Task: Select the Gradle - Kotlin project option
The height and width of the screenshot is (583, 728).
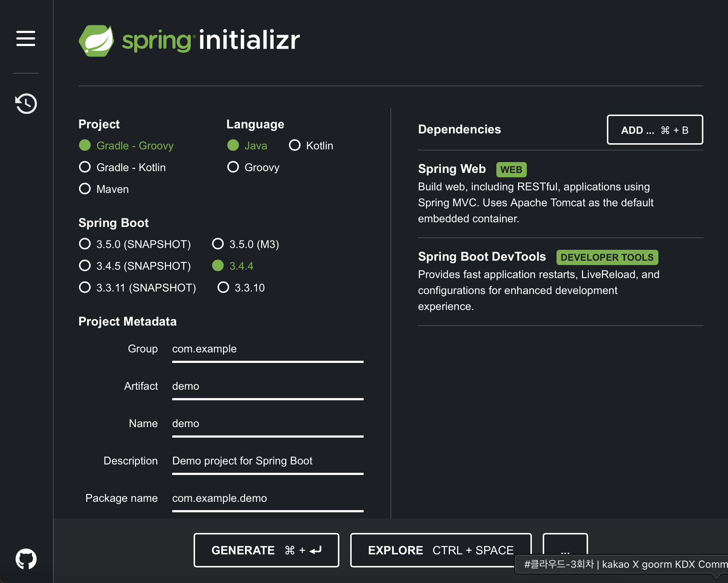Action: 123,167
